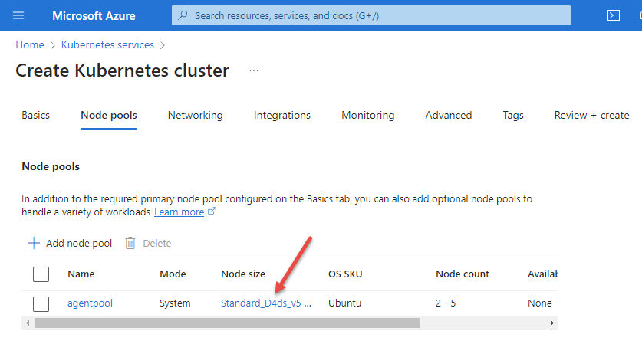642x364 pixels.
Task: Check the agentpool row checkbox
Action: tap(41, 303)
